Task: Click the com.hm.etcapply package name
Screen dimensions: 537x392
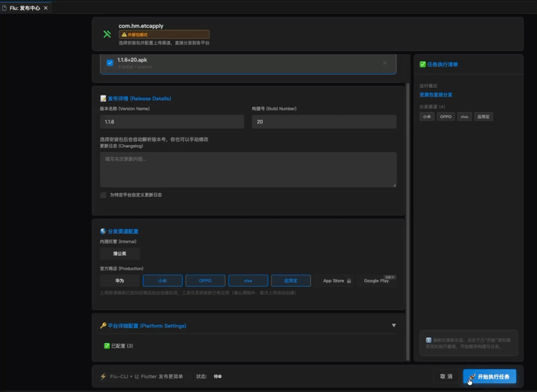Action: click(x=141, y=26)
